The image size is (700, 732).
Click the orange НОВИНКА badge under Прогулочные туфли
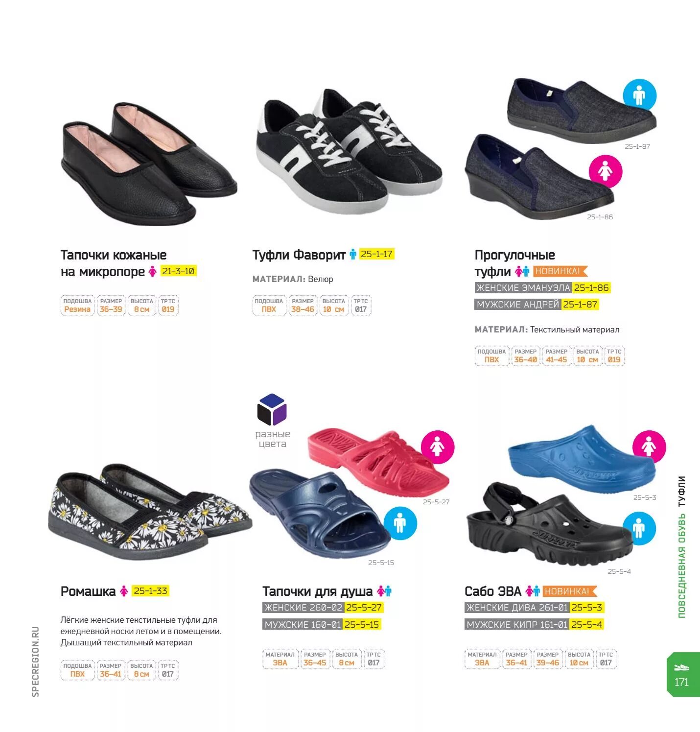click(560, 271)
